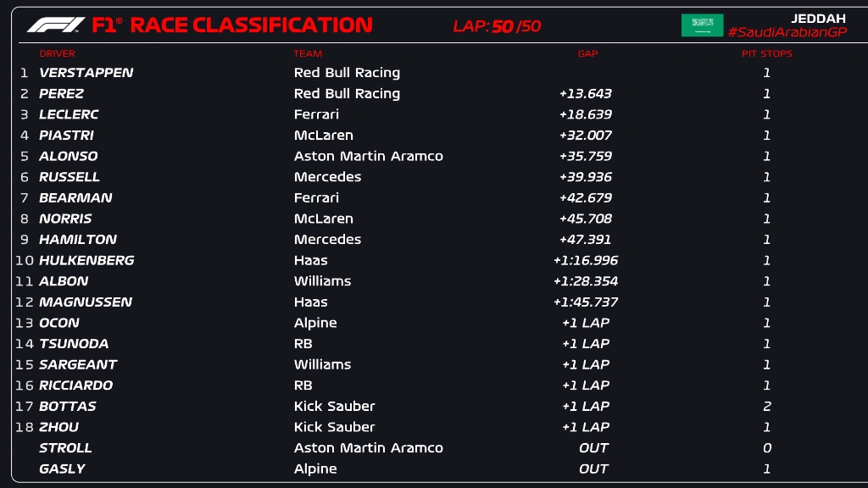Click the #SaudiArabianGP hashtag
The image size is (868, 488).
[787, 32]
